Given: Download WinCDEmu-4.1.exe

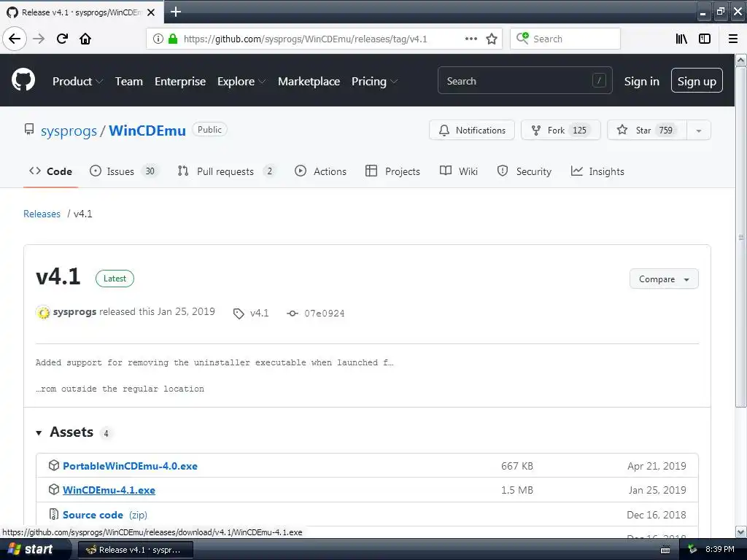Looking at the screenshot, I should click(109, 490).
